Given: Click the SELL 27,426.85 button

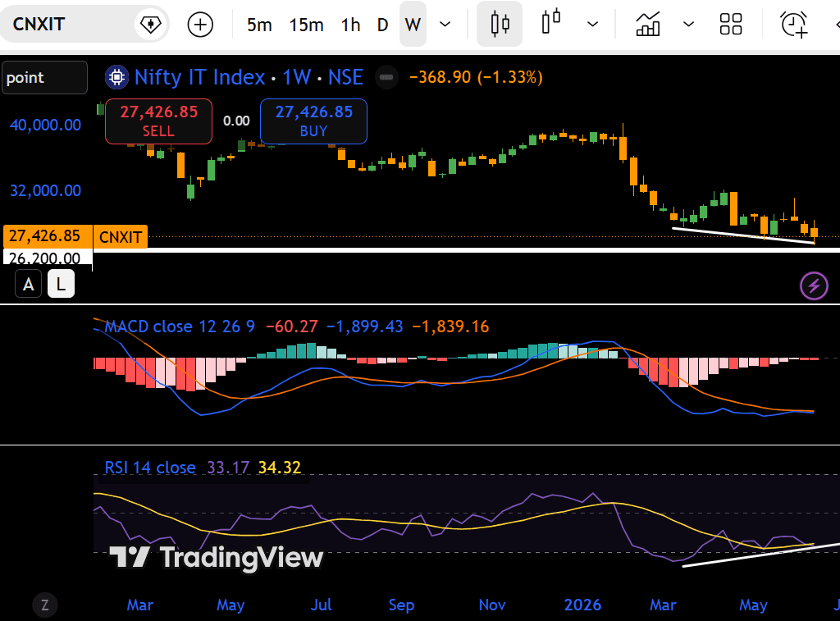Looking at the screenshot, I should [158, 121].
